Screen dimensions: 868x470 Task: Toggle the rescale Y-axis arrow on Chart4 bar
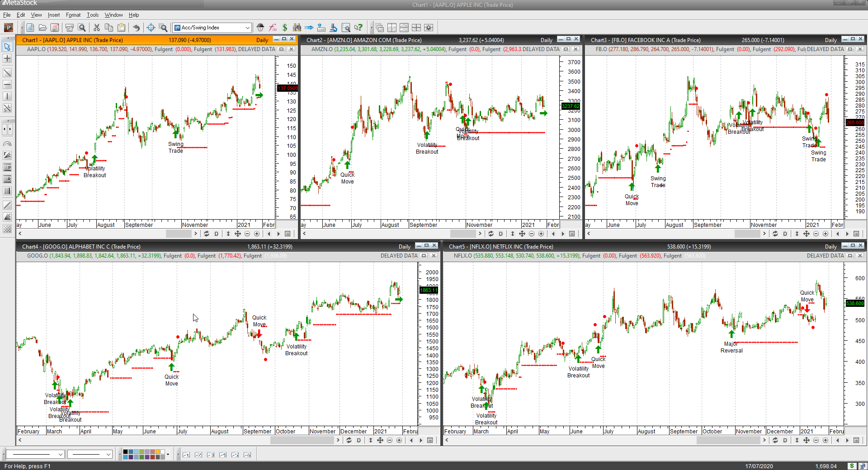pyautogui.click(x=371, y=440)
